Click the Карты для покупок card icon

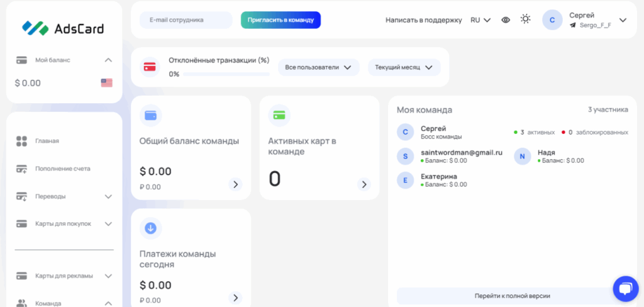pyautogui.click(x=21, y=224)
